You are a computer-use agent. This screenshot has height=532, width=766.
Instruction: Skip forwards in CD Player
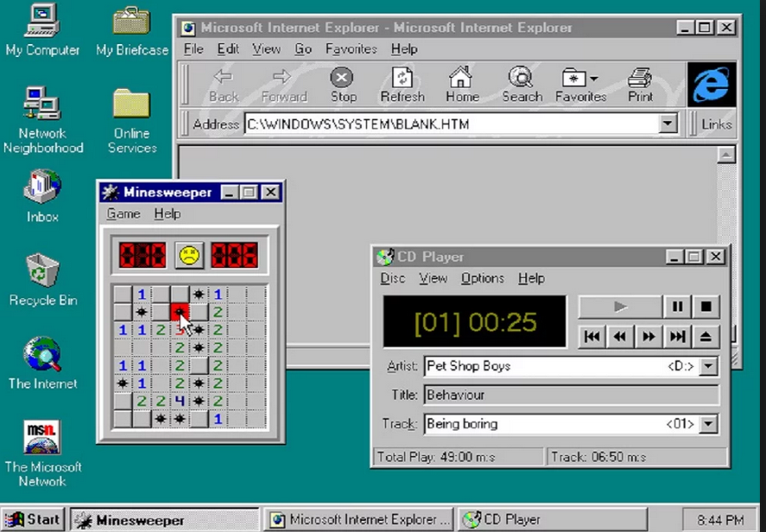pos(648,336)
